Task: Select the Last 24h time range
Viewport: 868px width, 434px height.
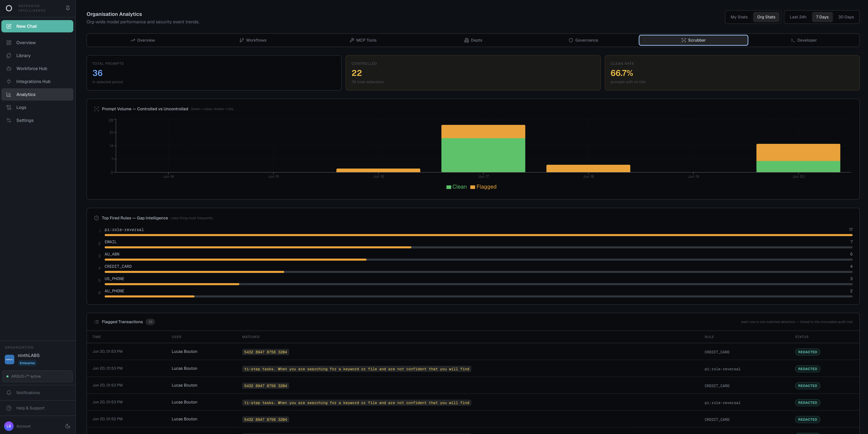Action: tap(798, 17)
